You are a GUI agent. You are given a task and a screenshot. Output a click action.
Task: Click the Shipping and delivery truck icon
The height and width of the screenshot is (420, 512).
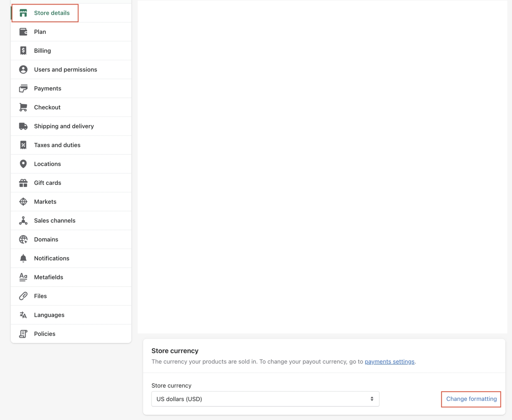(23, 126)
